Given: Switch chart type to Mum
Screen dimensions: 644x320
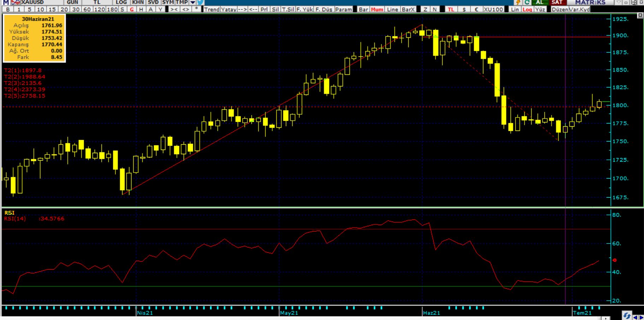Looking at the screenshot, I should pos(377,10).
